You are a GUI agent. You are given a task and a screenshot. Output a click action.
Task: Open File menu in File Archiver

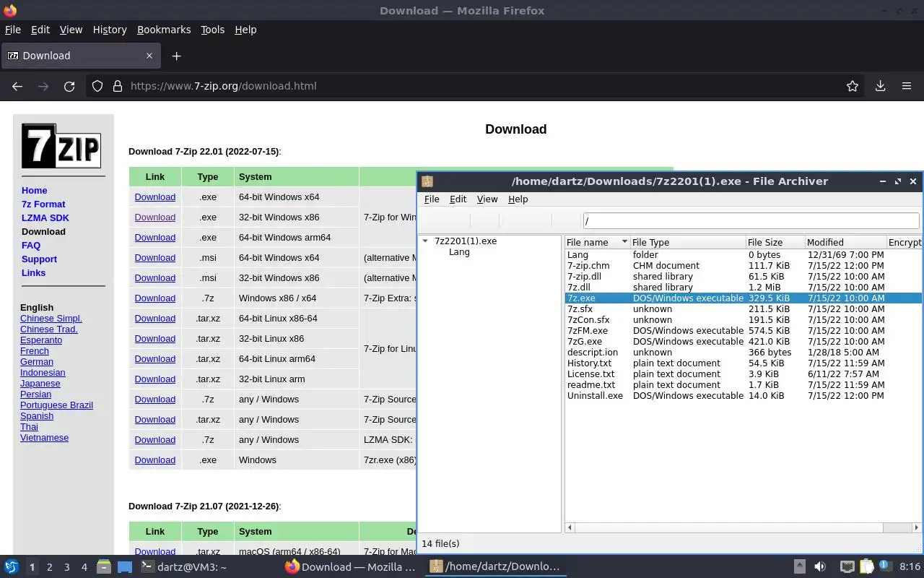click(432, 199)
